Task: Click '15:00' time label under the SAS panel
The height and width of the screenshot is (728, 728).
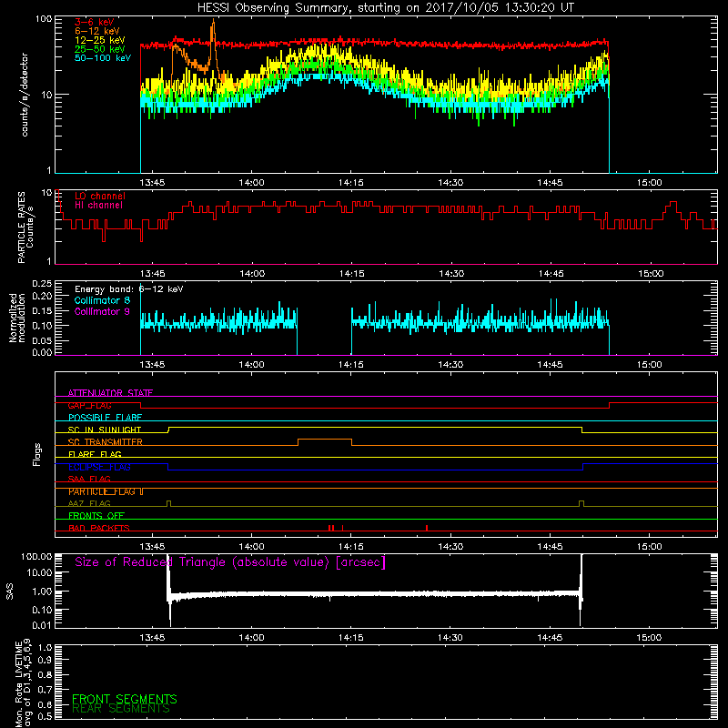Action: click(x=649, y=638)
